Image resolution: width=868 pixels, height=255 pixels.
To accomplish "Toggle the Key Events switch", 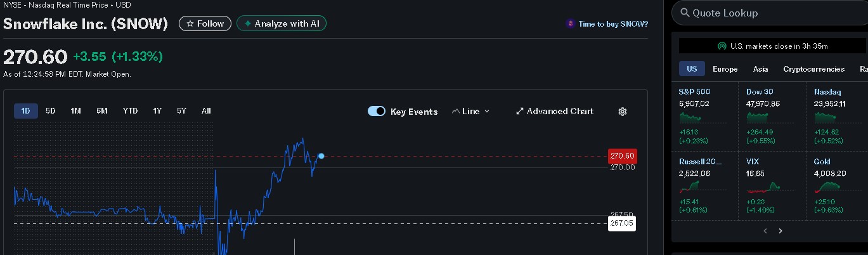I will 377,112.
